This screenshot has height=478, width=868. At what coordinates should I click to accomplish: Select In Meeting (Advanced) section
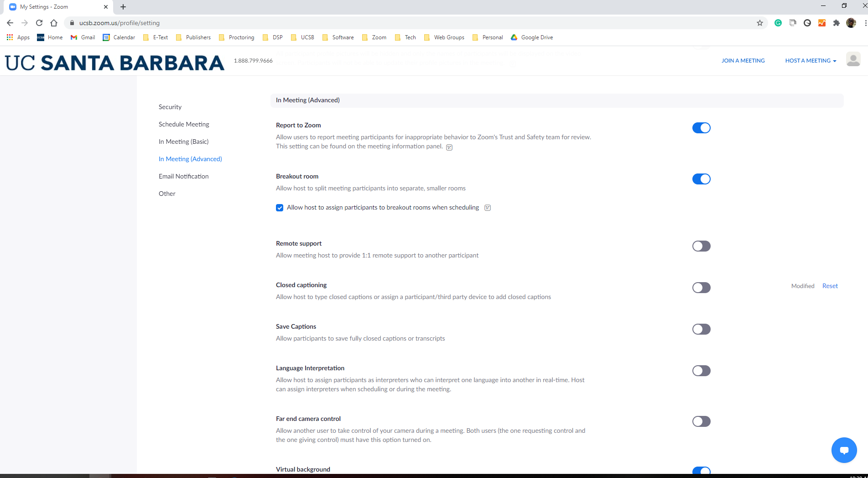click(190, 159)
